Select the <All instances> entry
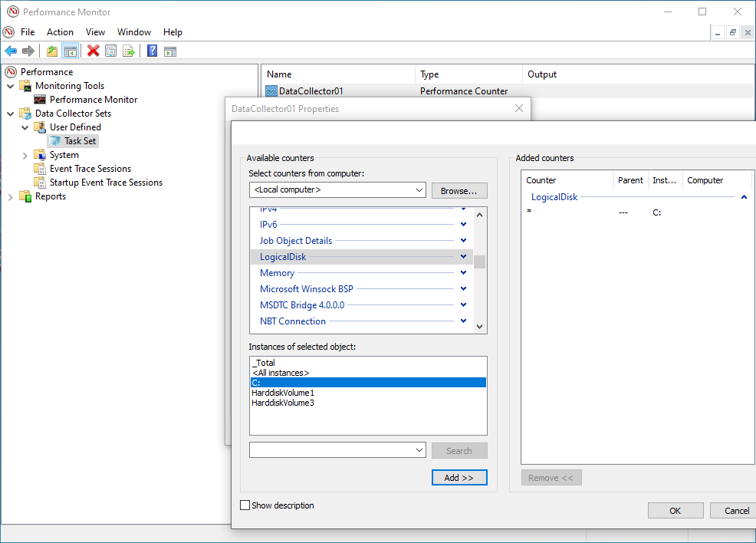The height and width of the screenshot is (543, 756). point(281,372)
